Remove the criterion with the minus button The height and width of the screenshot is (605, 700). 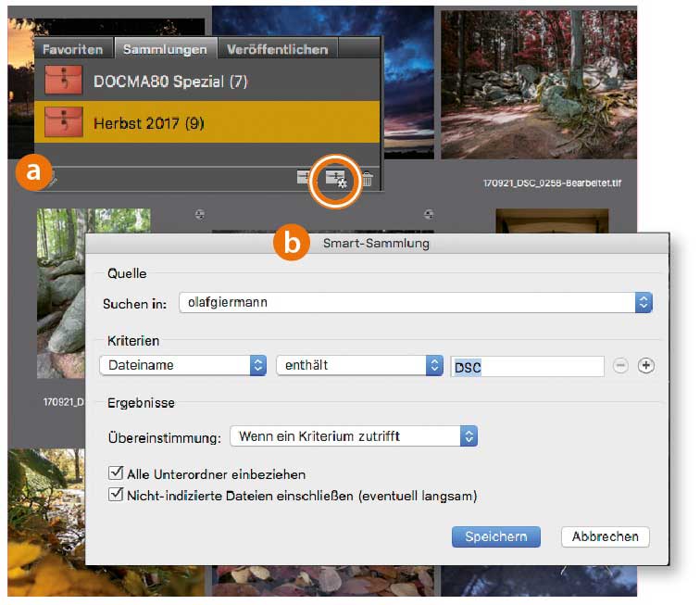click(x=620, y=366)
